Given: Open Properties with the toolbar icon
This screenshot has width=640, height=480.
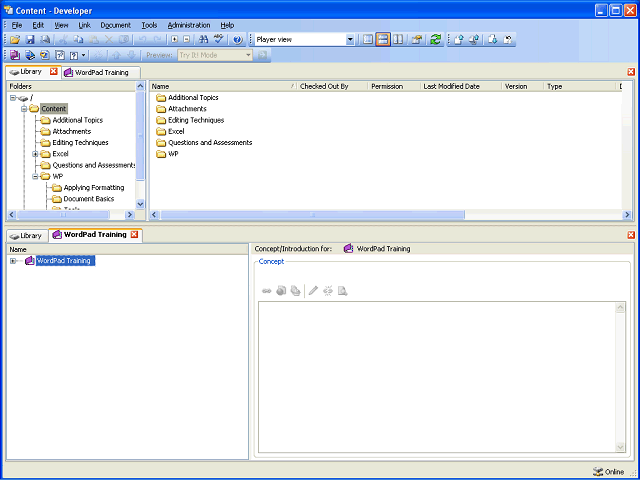Looking at the screenshot, I should point(416,40).
